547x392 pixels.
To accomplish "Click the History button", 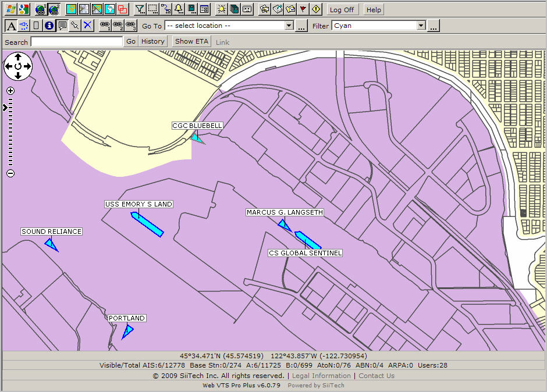I will pos(153,41).
